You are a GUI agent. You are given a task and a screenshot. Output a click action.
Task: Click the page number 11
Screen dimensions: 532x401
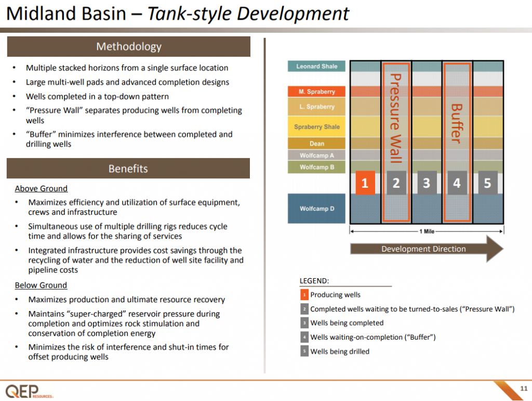pyautogui.click(x=524, y=389)
